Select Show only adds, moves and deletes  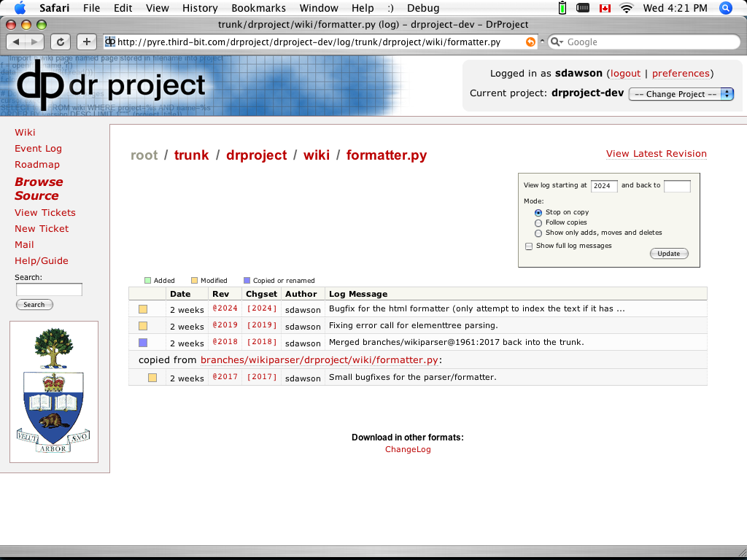pyautogui.click(x=538, y=233)
